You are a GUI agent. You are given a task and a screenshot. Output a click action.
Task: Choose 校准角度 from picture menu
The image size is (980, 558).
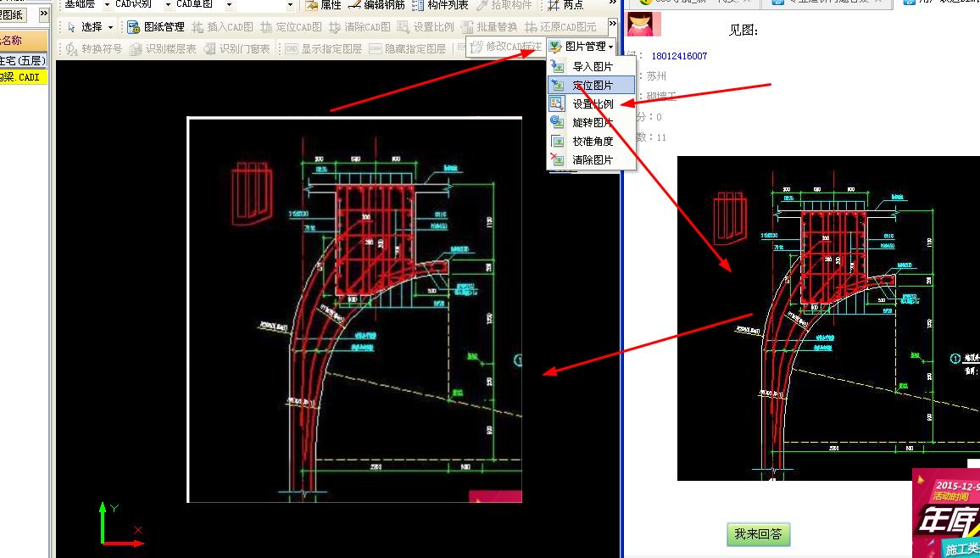(591, 142)
